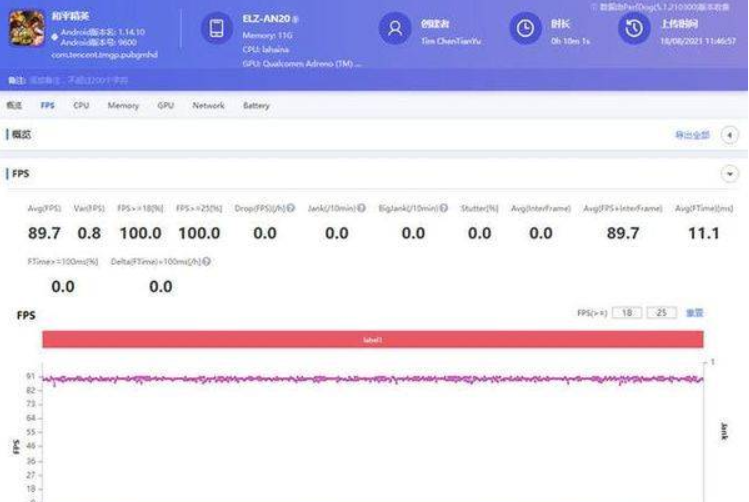Open the Drop(FPS) help icon
This screenshot has height=502, width=749.
[290, 208]
